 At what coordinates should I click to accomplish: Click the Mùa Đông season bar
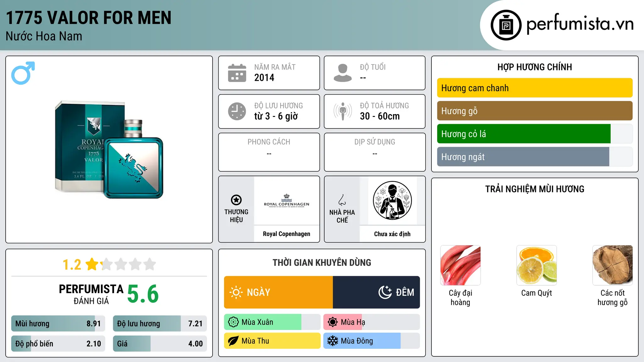pyautogui.click(x=372, y=341)
